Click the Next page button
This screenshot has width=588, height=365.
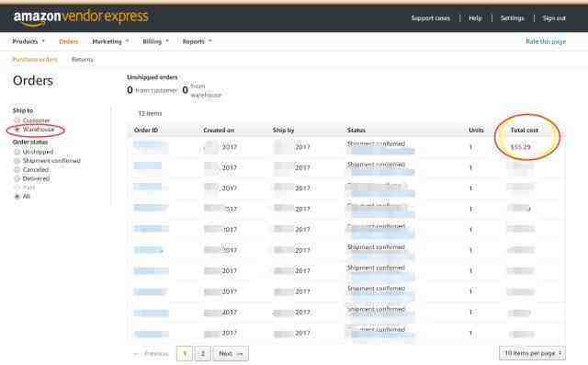(231, 354)
